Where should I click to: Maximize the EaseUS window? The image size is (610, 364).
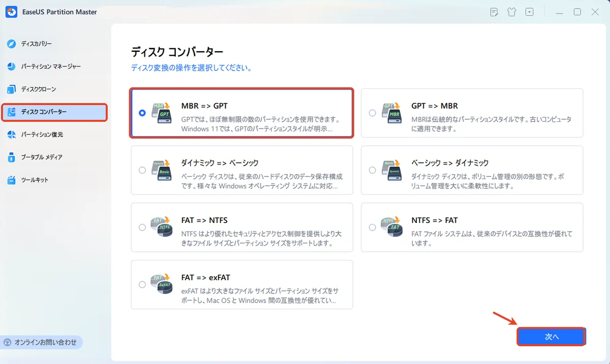[x=577, y=12]
